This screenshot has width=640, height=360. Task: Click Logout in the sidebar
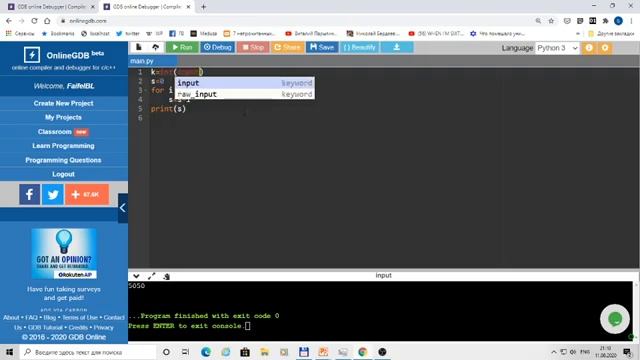pyautogui.click(x=64, y=174)
